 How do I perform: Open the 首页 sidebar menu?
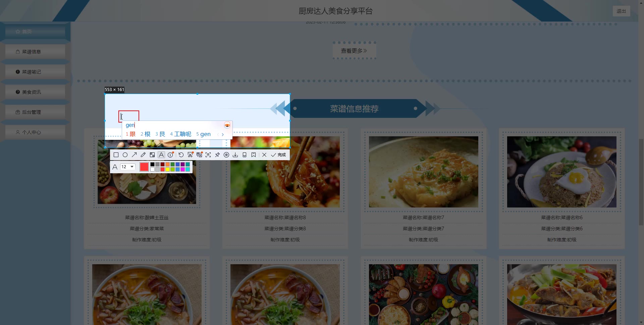35,32
